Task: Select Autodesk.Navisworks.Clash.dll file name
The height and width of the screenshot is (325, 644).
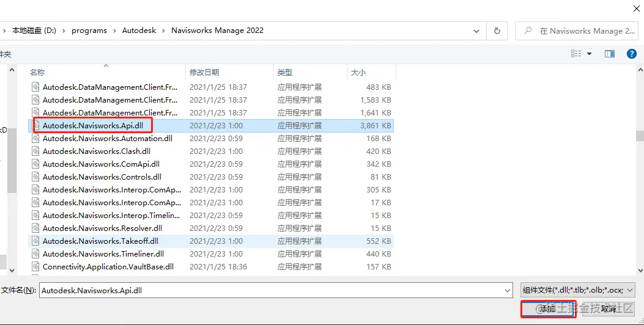Action: pos(97,151)
